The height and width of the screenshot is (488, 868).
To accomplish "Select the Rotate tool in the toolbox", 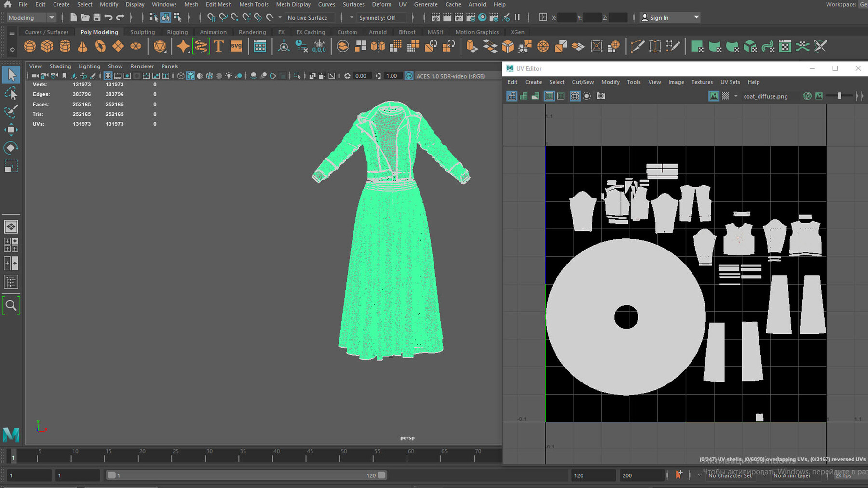I will 11,148.
